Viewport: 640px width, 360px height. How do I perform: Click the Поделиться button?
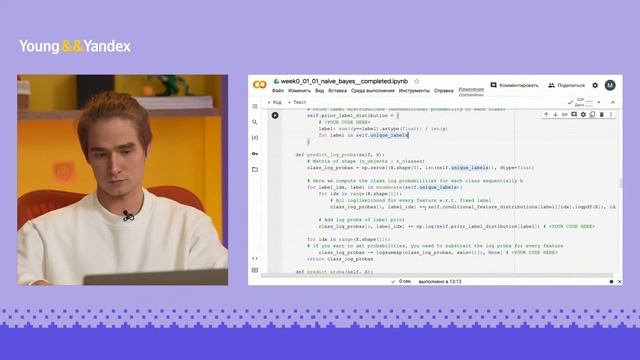click(567, 85)
